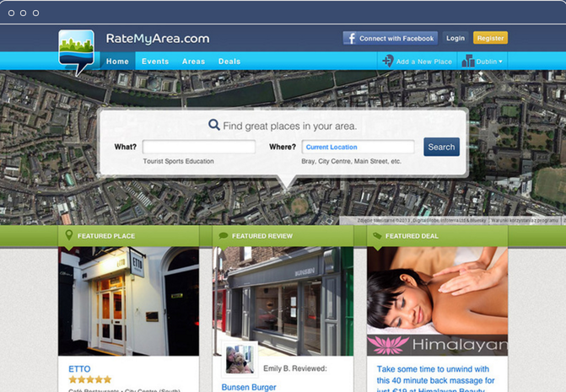The width and height of the screenshot is (566, 392).
Task: Click the Featured Review header
Action: [x=283, y=236]
